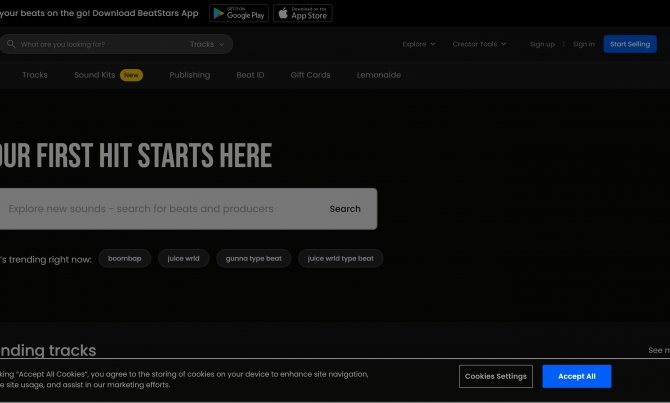
Task: Click the Start Selling button
Action: coord(630,44)
